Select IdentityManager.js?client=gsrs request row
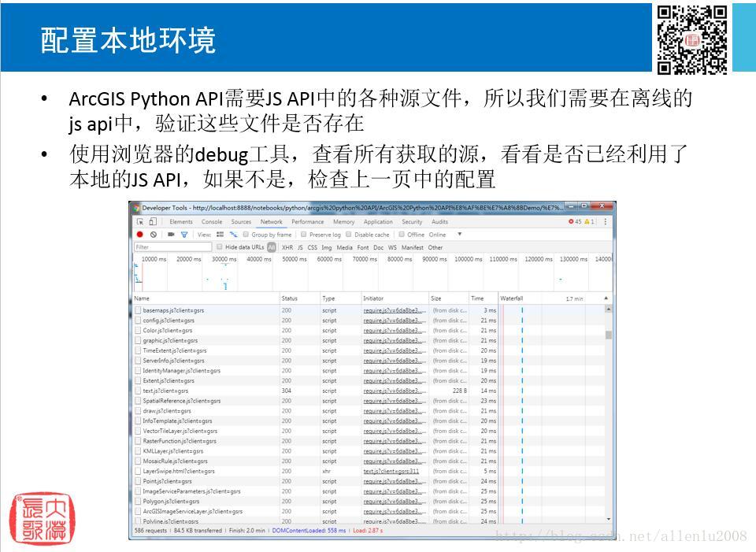 tap(368, 371)
